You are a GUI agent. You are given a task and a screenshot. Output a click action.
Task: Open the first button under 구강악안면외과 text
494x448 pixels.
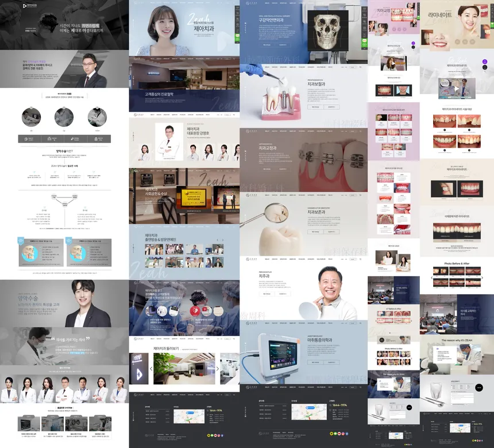tap(267, 45)
